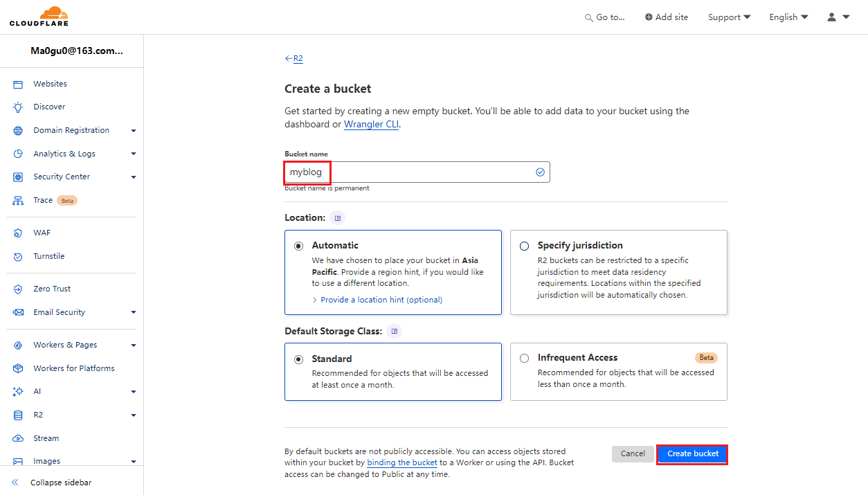Expand the Analytics & Logs submenu arrow
This screenshot has height=495, width=868.
coord(134,154)
